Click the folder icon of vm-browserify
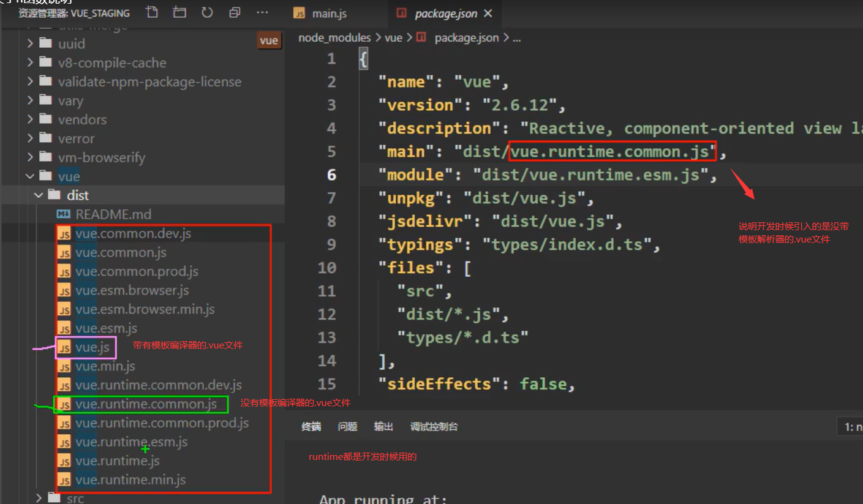The width and height of the screenshot is (863, 504). pyautogui.click(x=45, y=157)
